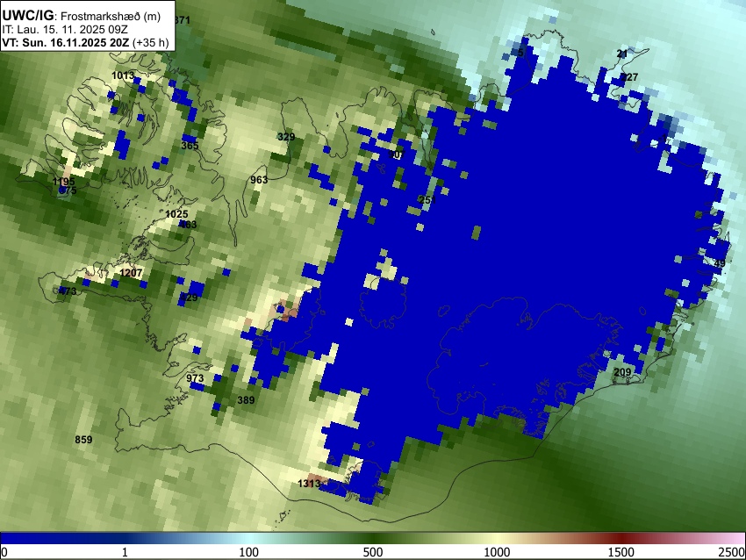This screenshot has width=746, height=560.
Task: Click the map value 1195
Action: [64, 182]
